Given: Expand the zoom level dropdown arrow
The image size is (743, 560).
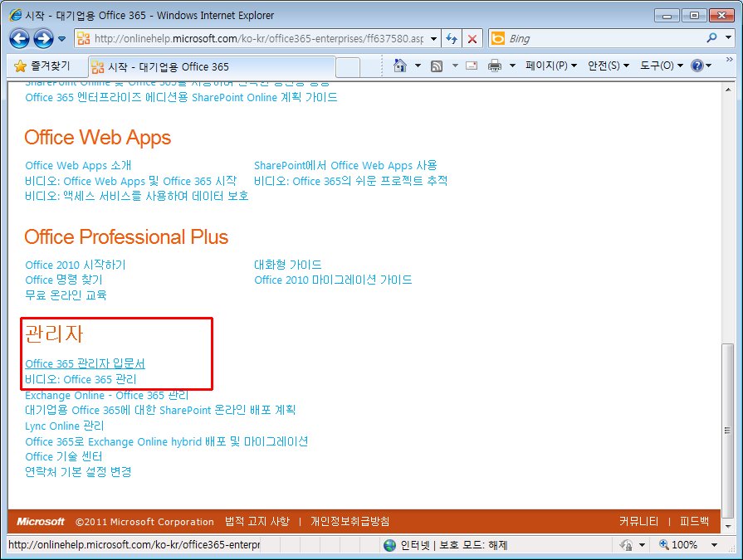Looking at the screenshot, I should (x=714, y=545).
